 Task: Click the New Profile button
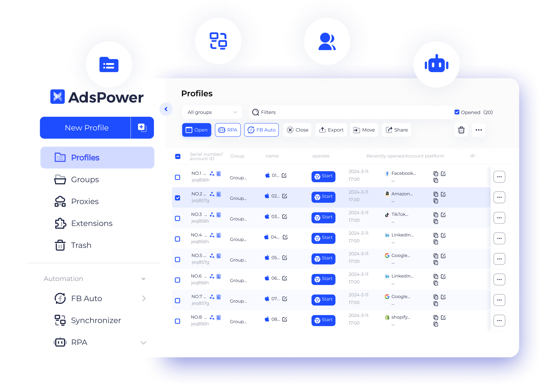tap(86, 127)
